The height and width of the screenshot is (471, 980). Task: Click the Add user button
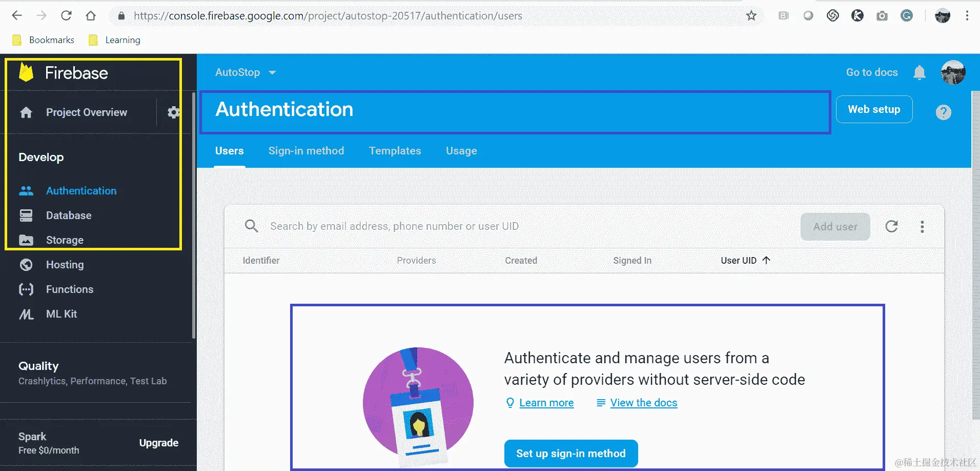[x=835, y=226]
